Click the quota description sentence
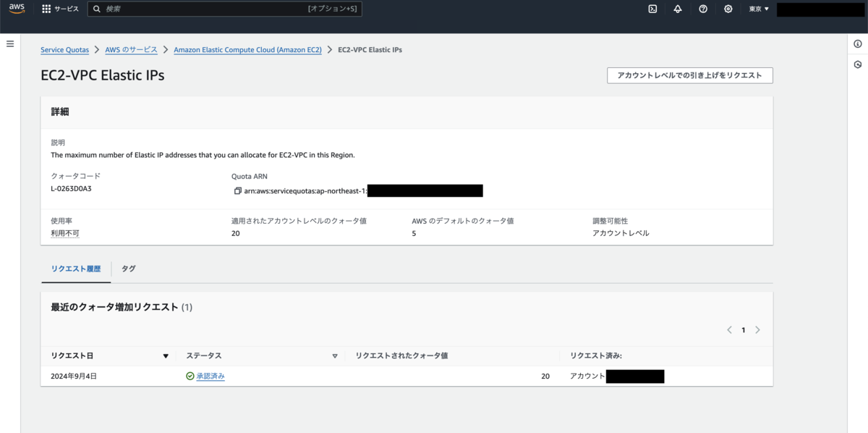Image resolution: width=868 pixels, height=433 pixels. 203,155
